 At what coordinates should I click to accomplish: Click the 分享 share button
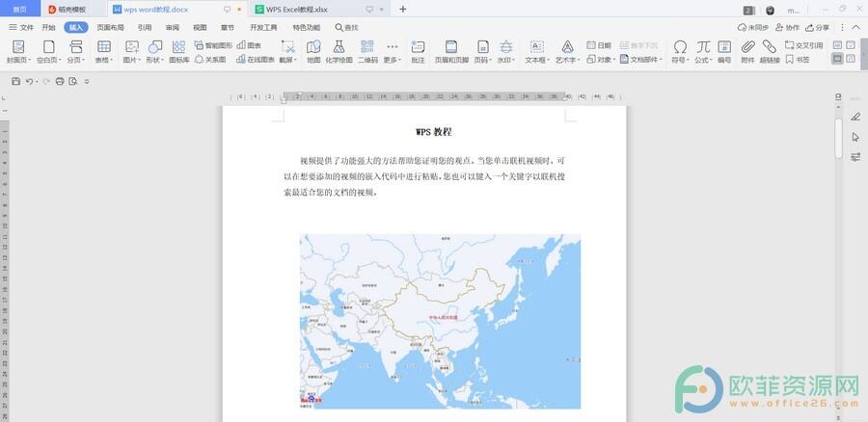[818, 27]
